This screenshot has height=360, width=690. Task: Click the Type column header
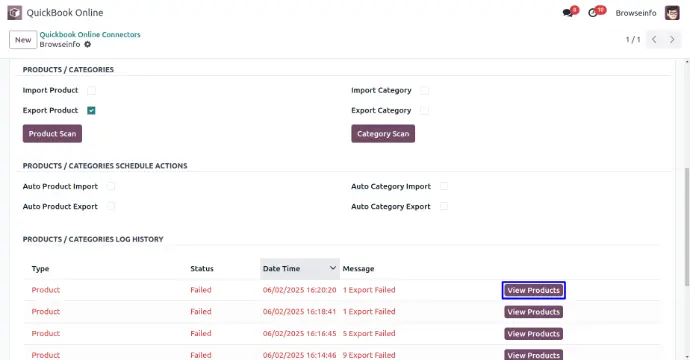[40, 268]
